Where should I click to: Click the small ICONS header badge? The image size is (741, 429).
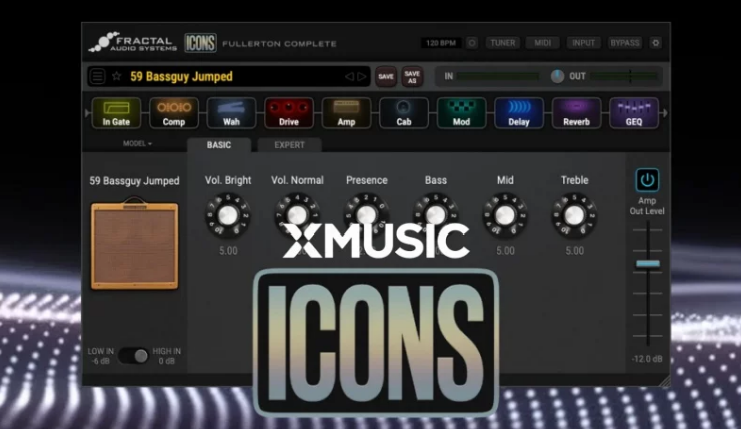point(200,43)
